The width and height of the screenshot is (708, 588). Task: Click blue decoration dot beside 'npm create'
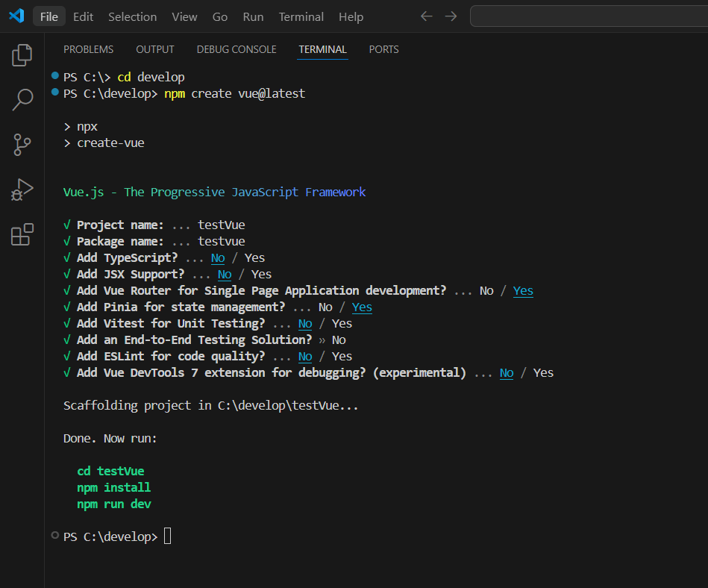55,92
